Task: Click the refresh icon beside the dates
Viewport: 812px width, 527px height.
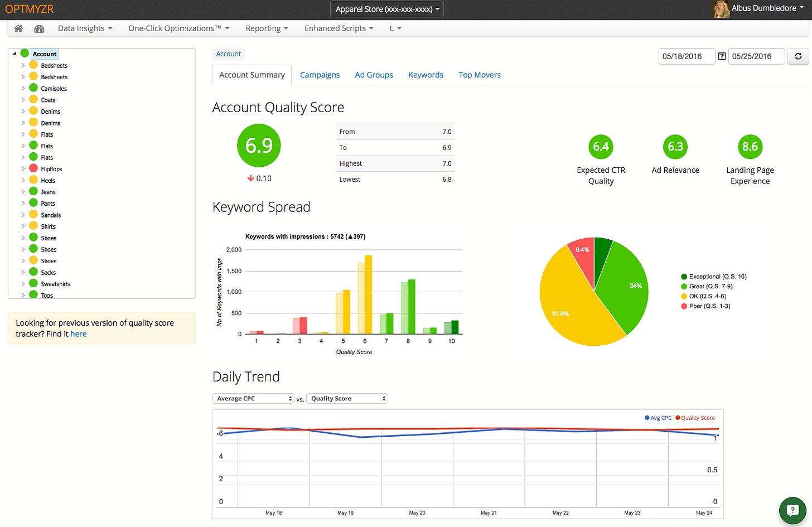Action: click(798, 56)
